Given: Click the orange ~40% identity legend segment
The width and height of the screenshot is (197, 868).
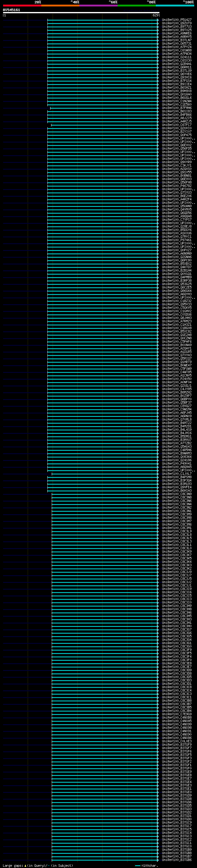Looking at the screenshot, I should pyautogui.click(x=60, y=6).
